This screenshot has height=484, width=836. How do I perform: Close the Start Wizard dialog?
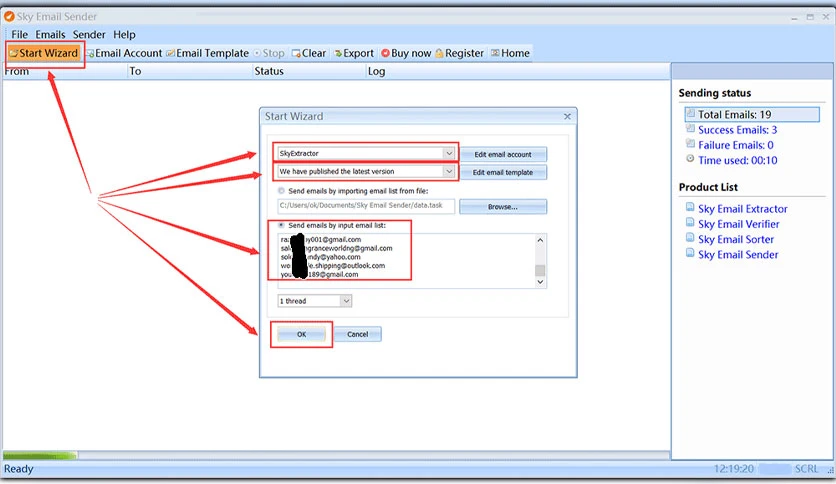[567, 116]
